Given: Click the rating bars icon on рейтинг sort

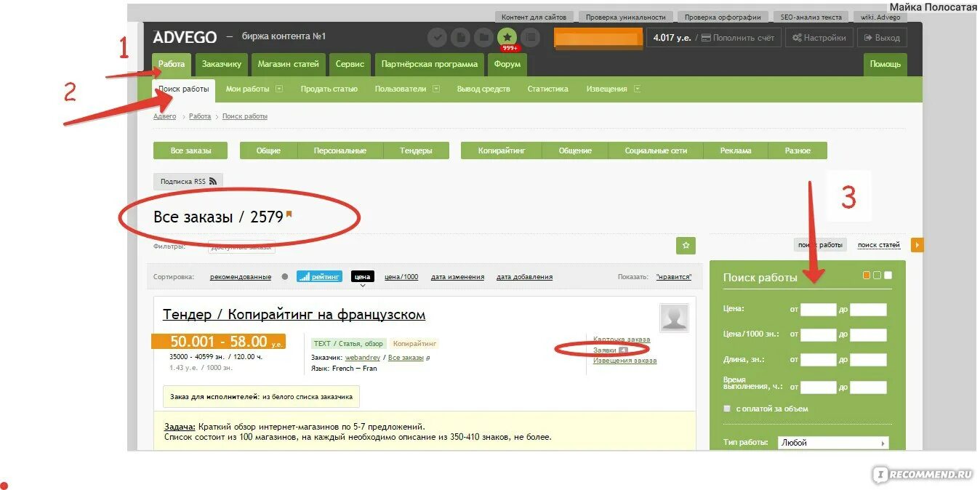Looking at the screenshot, I should pos(305,276).
